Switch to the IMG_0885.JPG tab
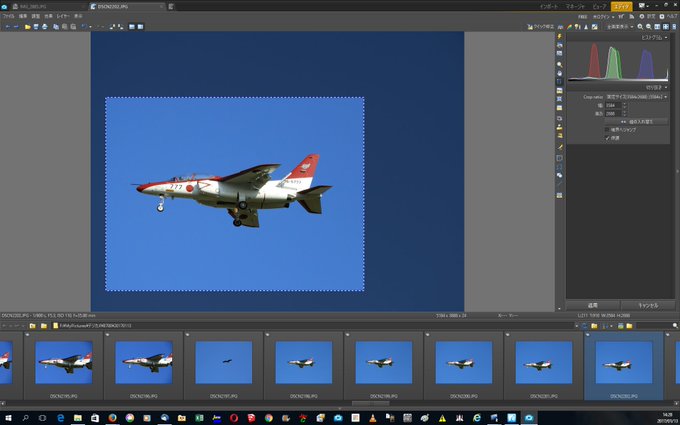Viewport: 680px width, 425px height. pyautogui.click(x=48, y=7)
